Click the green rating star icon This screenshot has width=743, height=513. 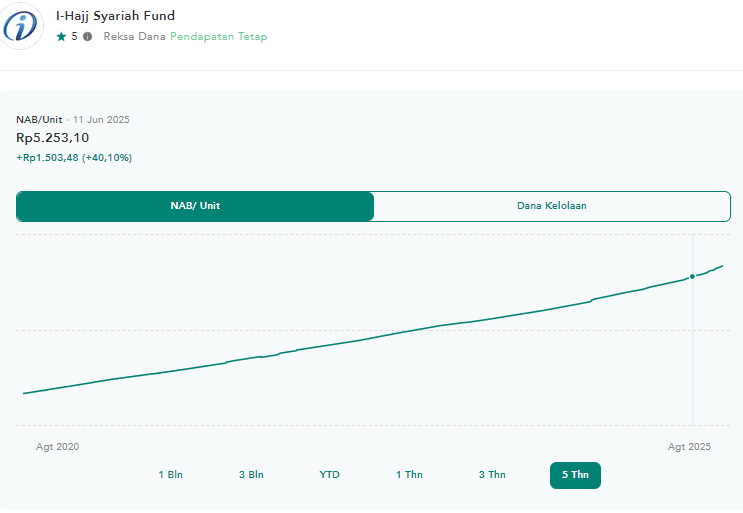tap(61, 36)
